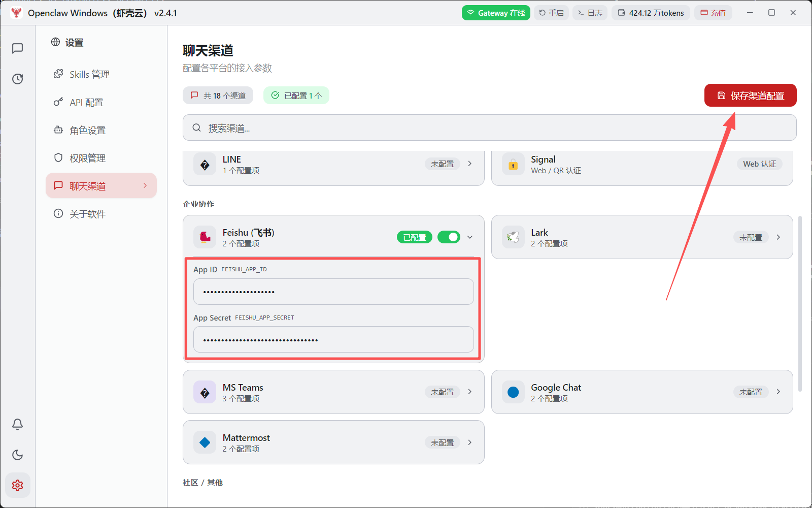The height and width of the screenshot is (508, 812).
Task: Click the 已配置 1 个 filter chip
Action: tap(296, 96)
